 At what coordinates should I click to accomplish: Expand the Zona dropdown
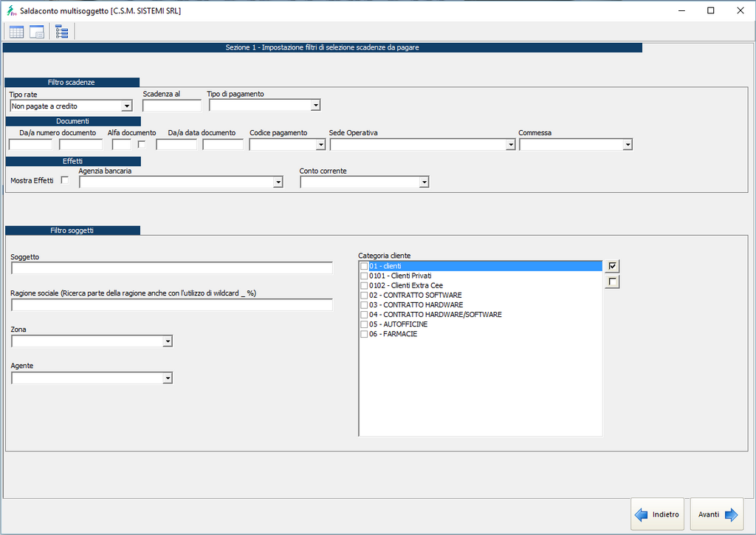tap(168, 341)
